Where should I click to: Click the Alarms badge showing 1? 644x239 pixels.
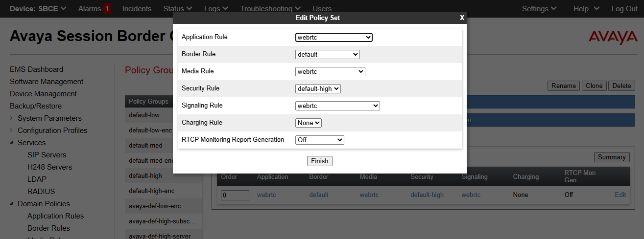(x=107, y=9)
